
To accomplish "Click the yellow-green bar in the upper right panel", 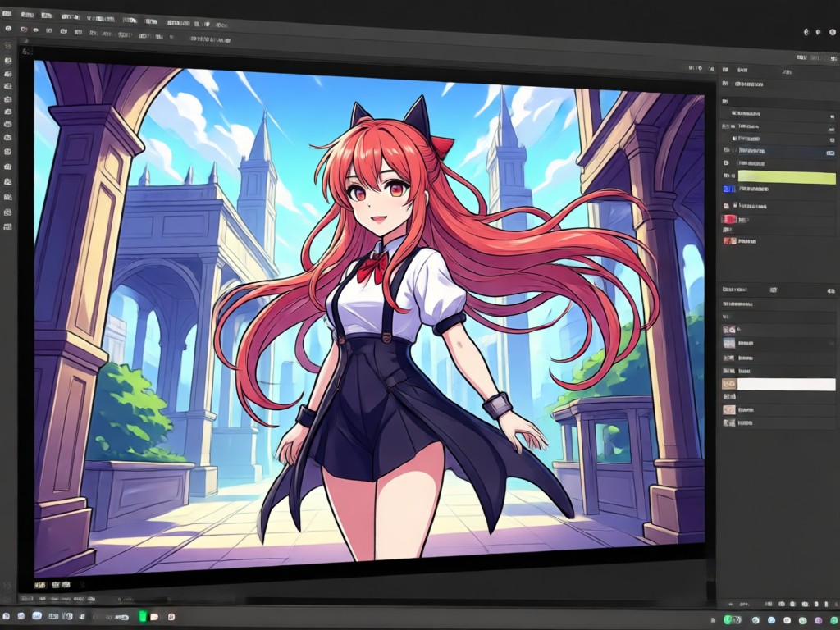I will 787,177.
